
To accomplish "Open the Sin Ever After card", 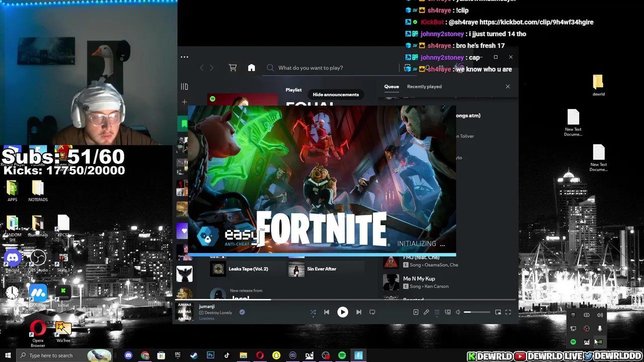I will pos(326,269).
